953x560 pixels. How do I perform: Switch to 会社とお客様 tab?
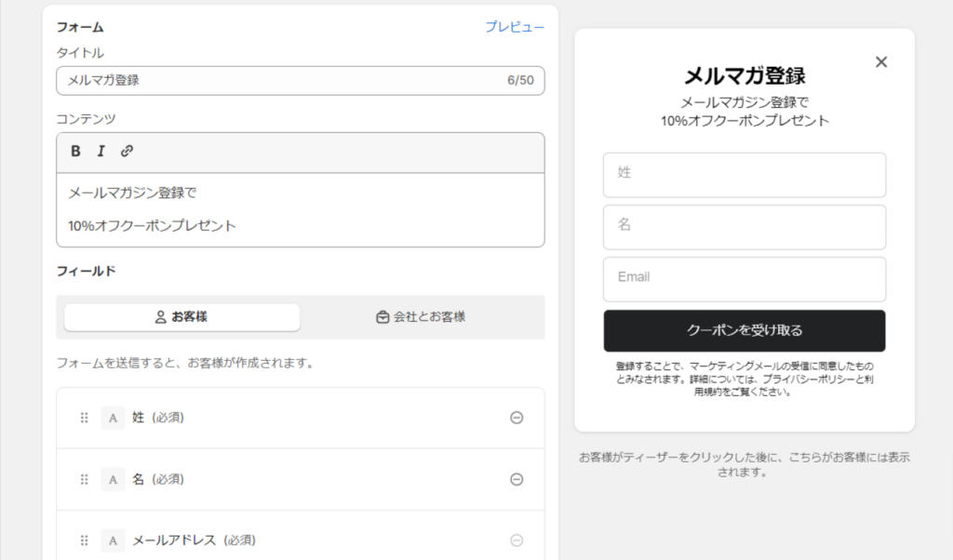(421, 317)
